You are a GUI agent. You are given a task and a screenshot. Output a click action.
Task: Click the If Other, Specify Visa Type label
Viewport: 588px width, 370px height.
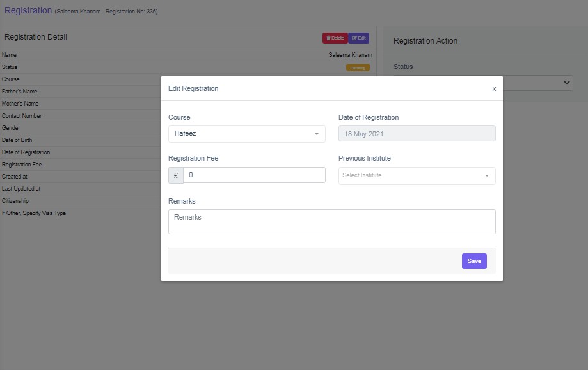pos(34,213)
